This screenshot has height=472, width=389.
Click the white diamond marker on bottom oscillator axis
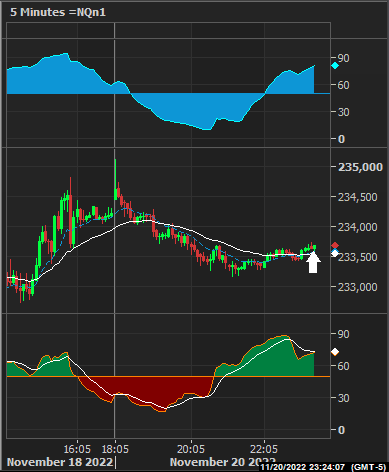tap(335, 352)
